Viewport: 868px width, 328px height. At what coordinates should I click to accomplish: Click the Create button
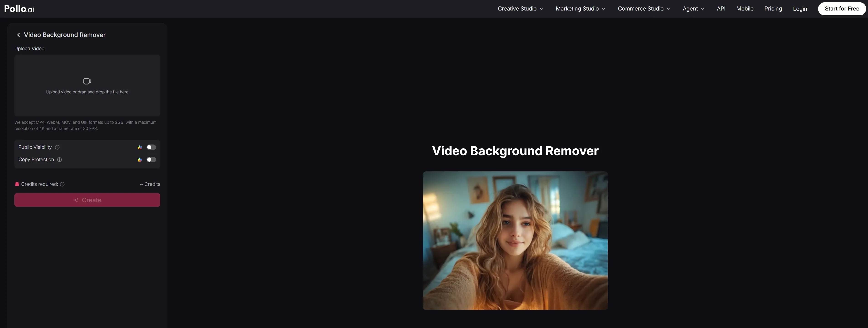point(87,200)
